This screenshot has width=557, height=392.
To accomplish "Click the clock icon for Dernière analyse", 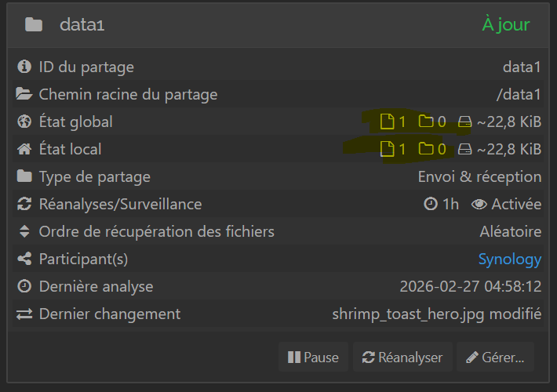I will (x=24, y=287).
